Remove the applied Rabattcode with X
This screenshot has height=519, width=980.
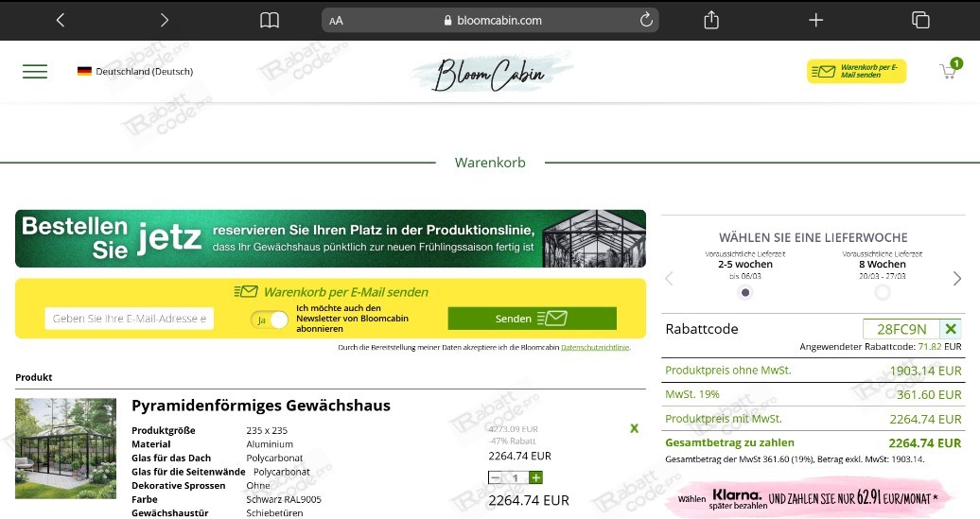(951, 329)
